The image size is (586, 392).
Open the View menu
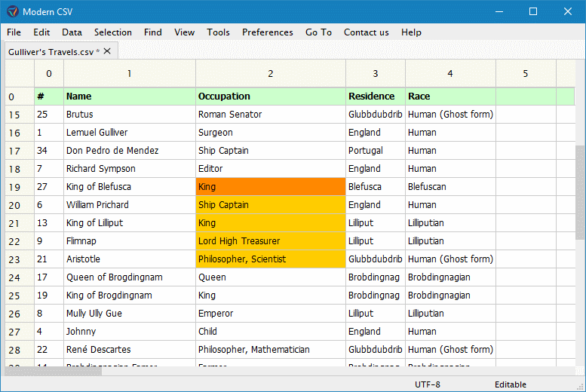[184, 32]
